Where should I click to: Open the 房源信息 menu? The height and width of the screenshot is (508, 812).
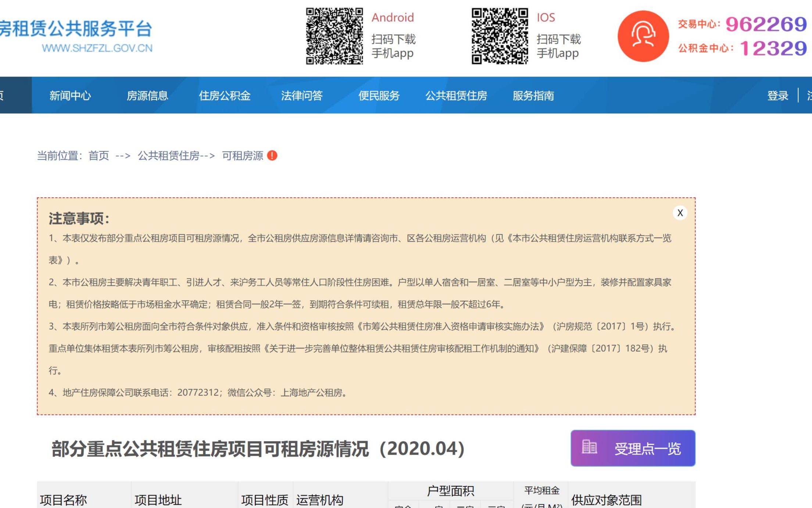click(x=147, y=96)
